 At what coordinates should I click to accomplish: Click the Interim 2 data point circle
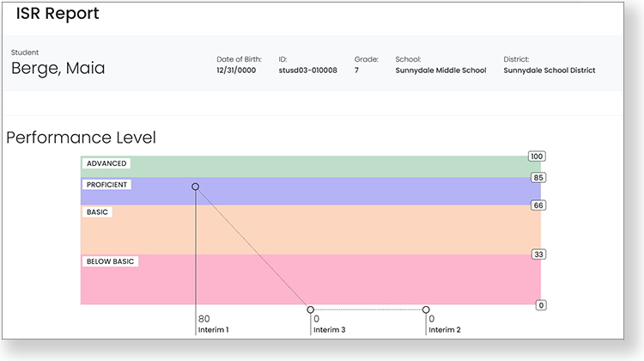pyautogui.click(x=426, y=309)
